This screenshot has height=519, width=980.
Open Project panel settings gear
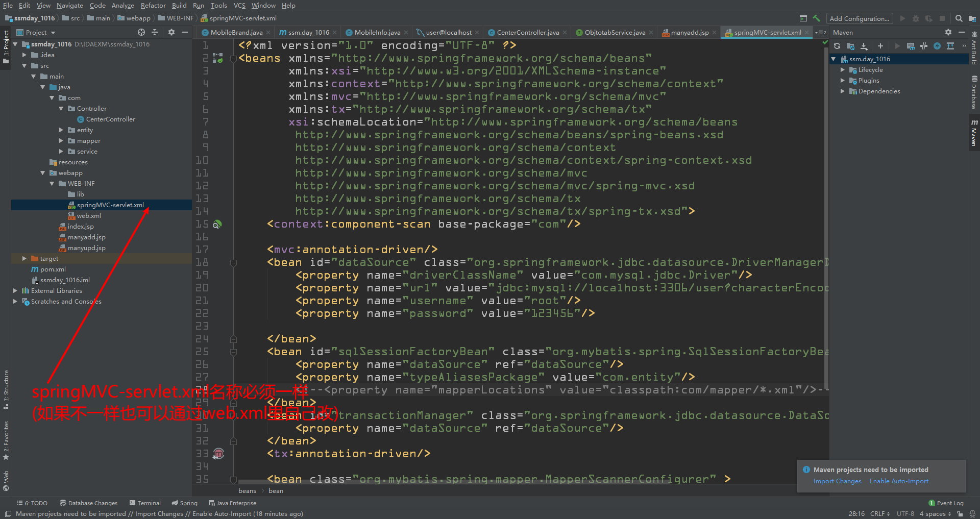coord(171,32)
